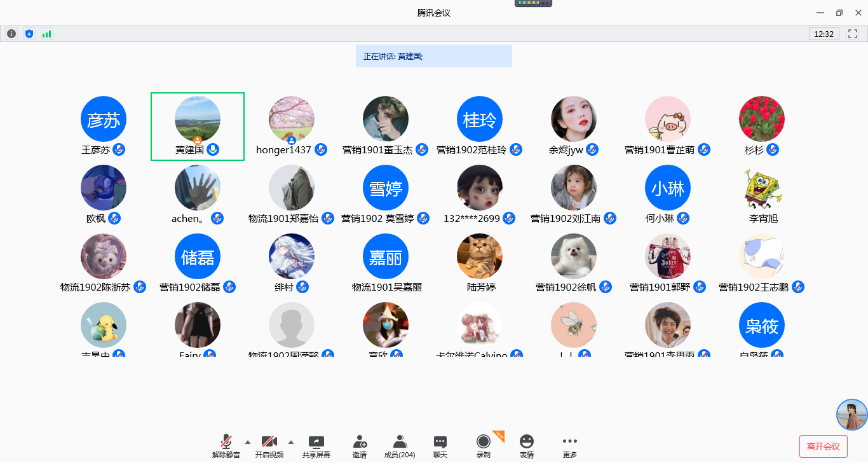Open the 成员(204) members list

(x=400, y=446)
